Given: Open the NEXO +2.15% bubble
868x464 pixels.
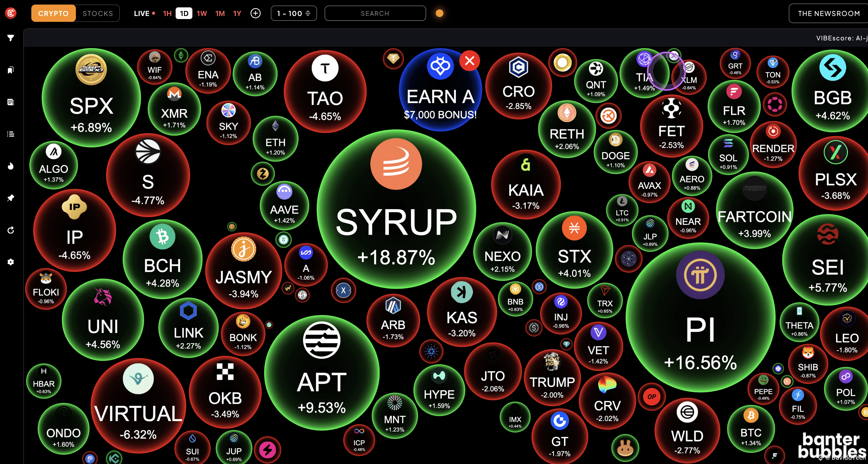Looking at the screenshot, I should click(x=503, y=251).
